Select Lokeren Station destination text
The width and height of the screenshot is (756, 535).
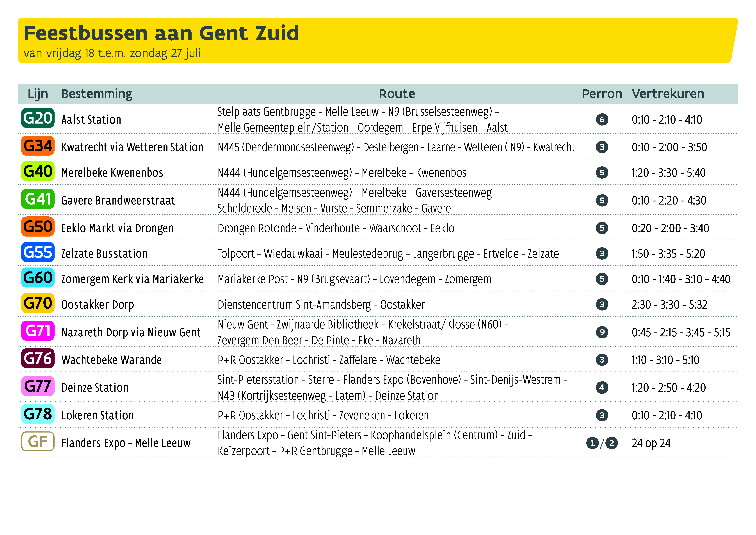coord(98,415)
